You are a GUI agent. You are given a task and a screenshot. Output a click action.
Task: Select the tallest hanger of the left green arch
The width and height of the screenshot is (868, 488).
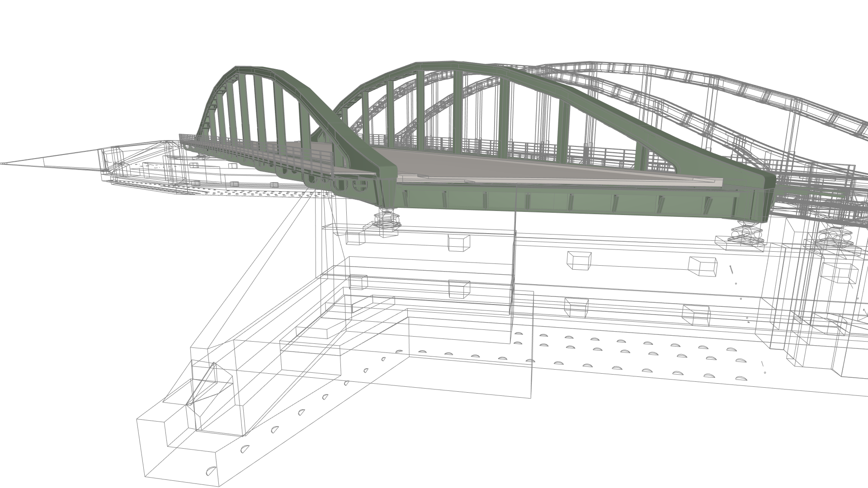click(x=260, y=113)
